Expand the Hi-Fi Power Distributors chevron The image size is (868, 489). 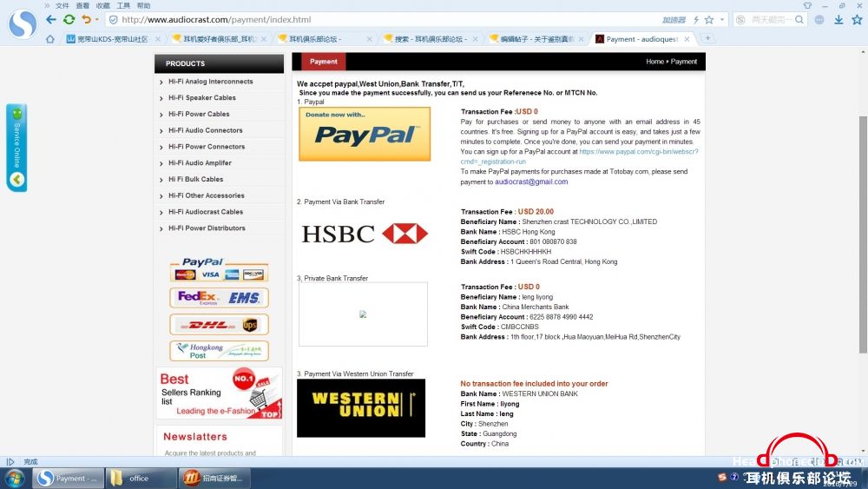click(161, 228)
